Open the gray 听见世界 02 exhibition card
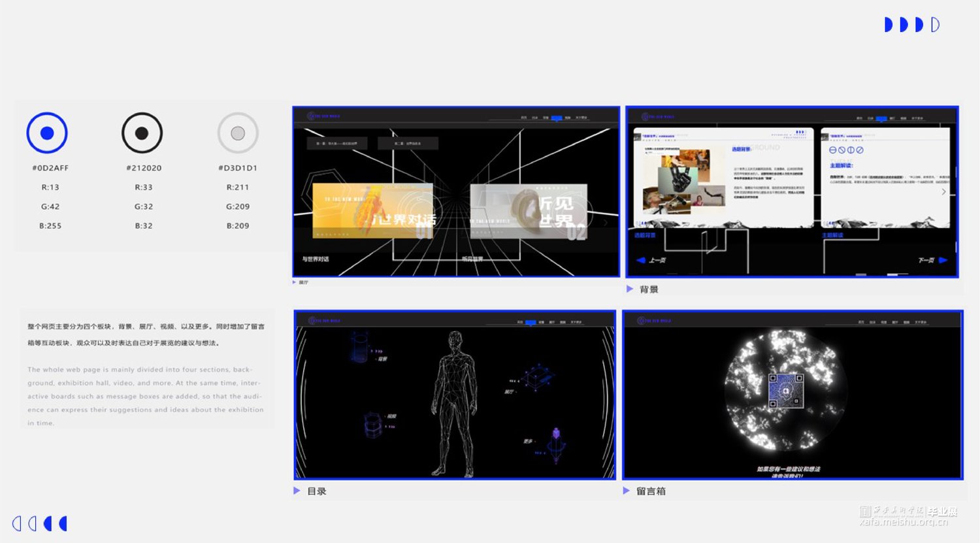 [x=528, y=210]
